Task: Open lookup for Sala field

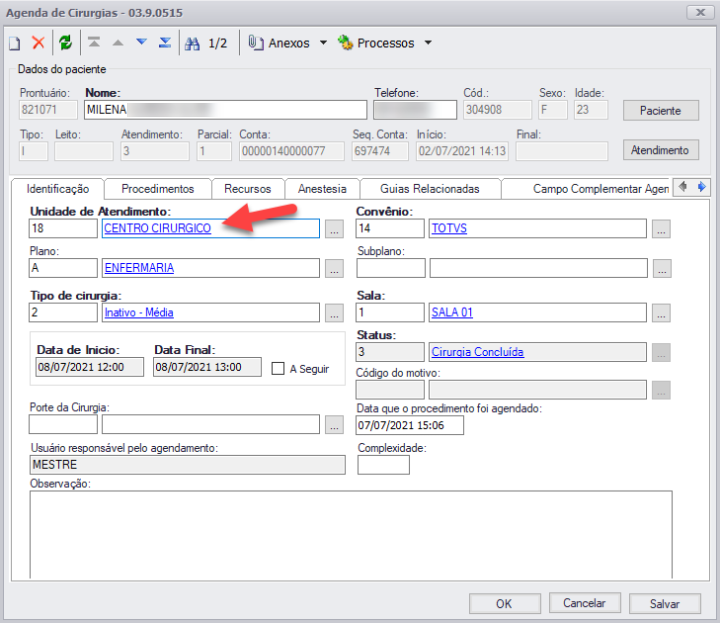Action: coord(661,313)
